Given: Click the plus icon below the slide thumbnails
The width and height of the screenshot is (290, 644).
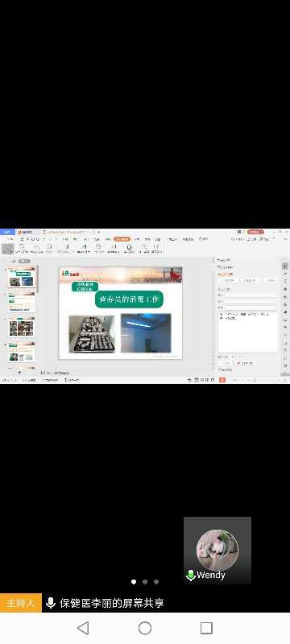Looking at the screenshot, I should (x=19, y=373).
